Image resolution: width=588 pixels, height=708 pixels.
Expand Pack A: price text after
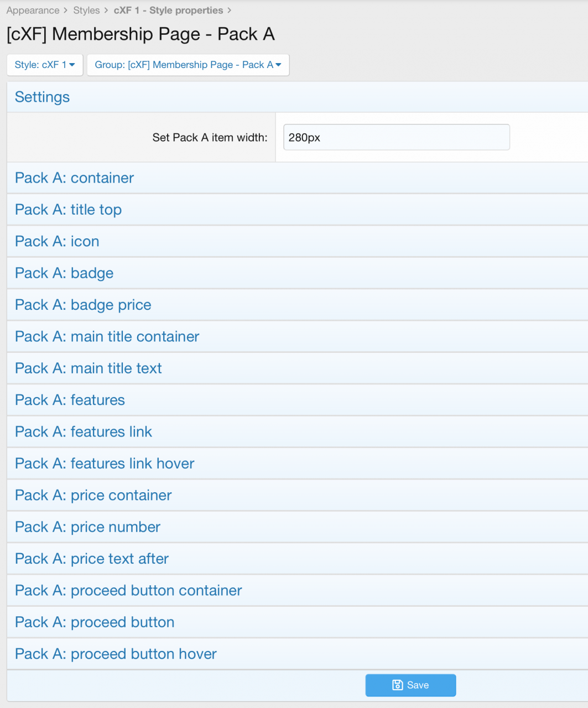coord(92,559)
